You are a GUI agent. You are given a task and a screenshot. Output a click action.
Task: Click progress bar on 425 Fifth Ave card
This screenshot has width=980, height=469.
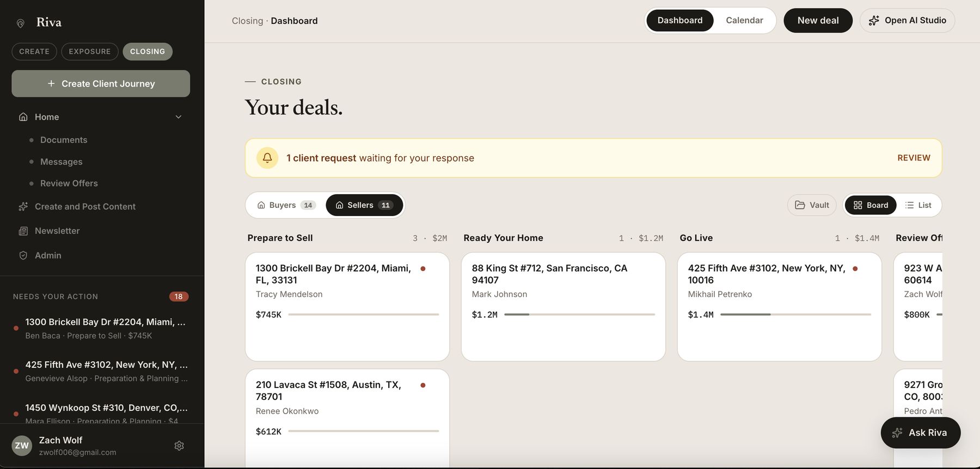pyautogui.click(x=795, y=314)
